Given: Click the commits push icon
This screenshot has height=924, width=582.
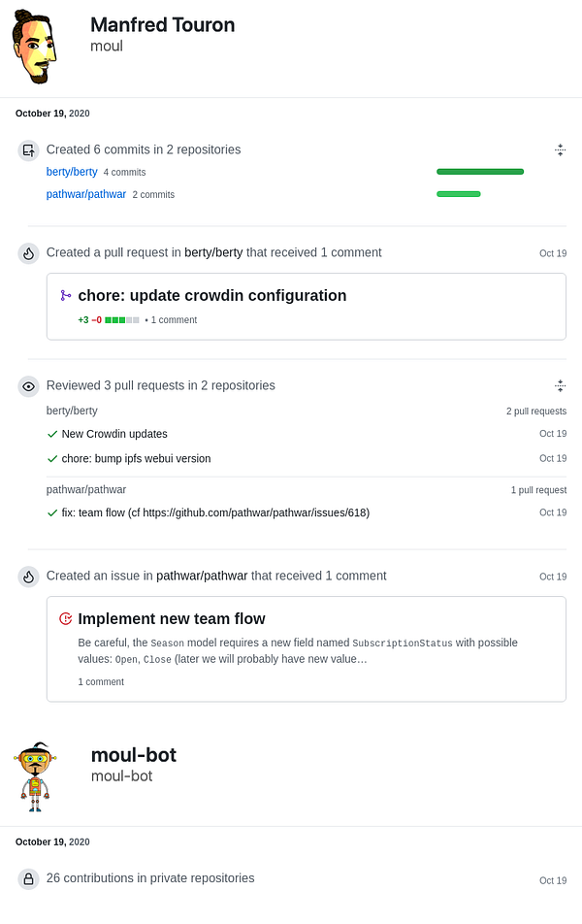Looking at the screenshot, I should click(29, 150).
